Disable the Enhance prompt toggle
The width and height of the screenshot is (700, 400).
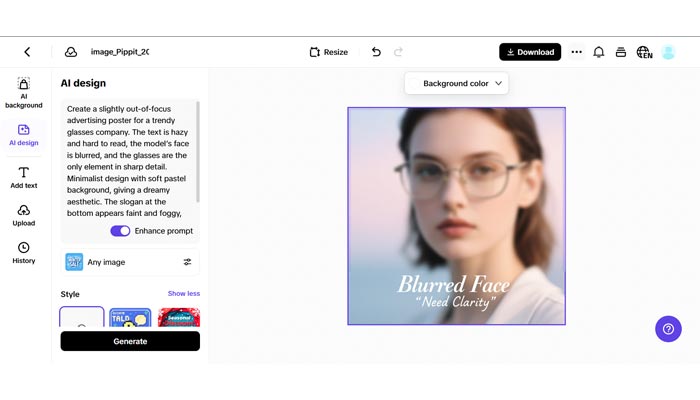[120, 231]
